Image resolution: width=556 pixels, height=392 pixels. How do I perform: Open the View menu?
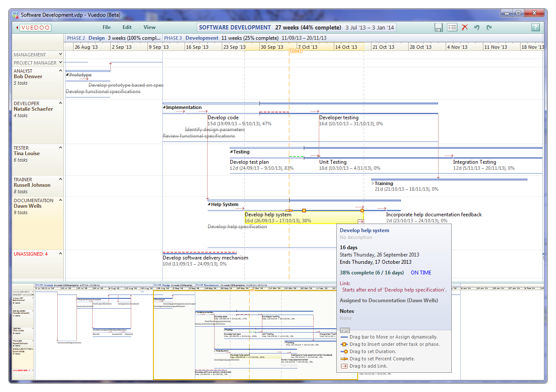tap(150, 27)
